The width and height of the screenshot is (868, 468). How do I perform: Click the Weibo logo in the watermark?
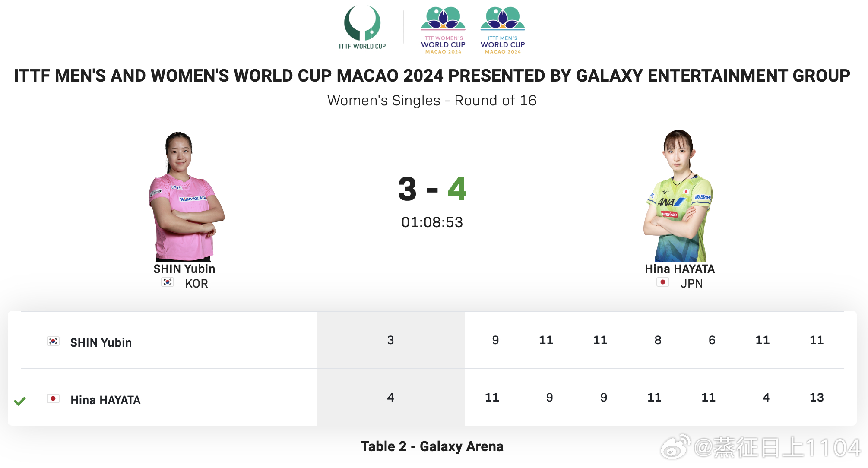coord(675,447)
